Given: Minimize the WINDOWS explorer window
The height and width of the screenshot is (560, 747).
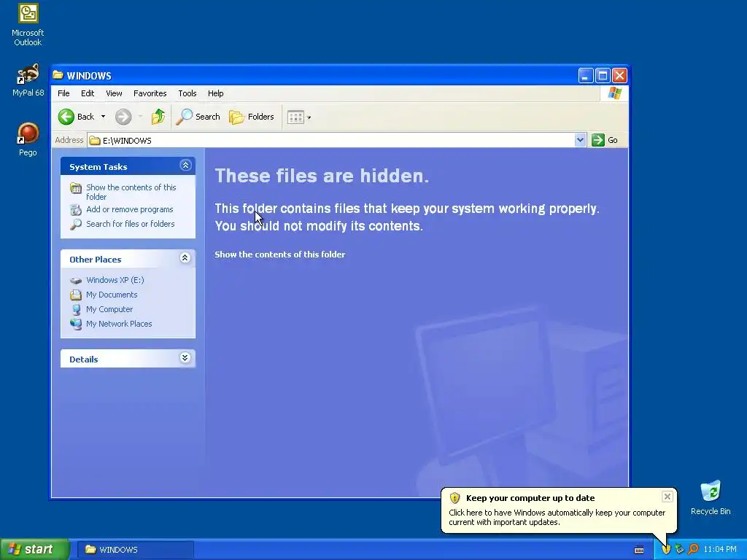Looking at the screenshot, I should pyautogui.click(x=586, y=75).
